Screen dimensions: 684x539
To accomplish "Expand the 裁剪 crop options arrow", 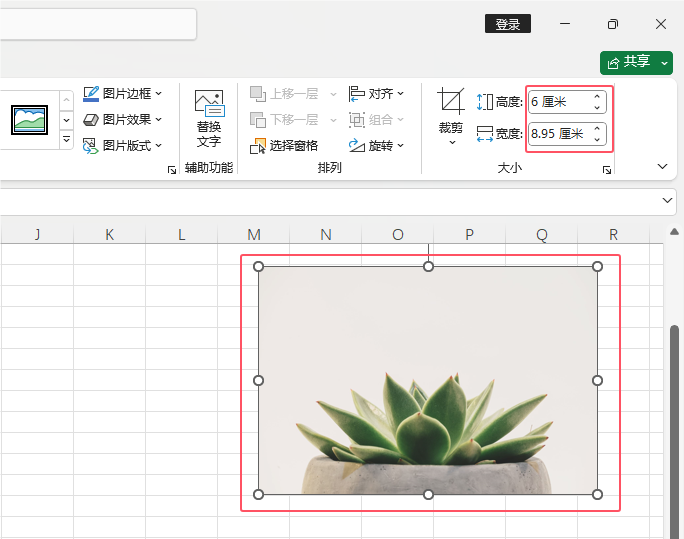I will (452, 142).
